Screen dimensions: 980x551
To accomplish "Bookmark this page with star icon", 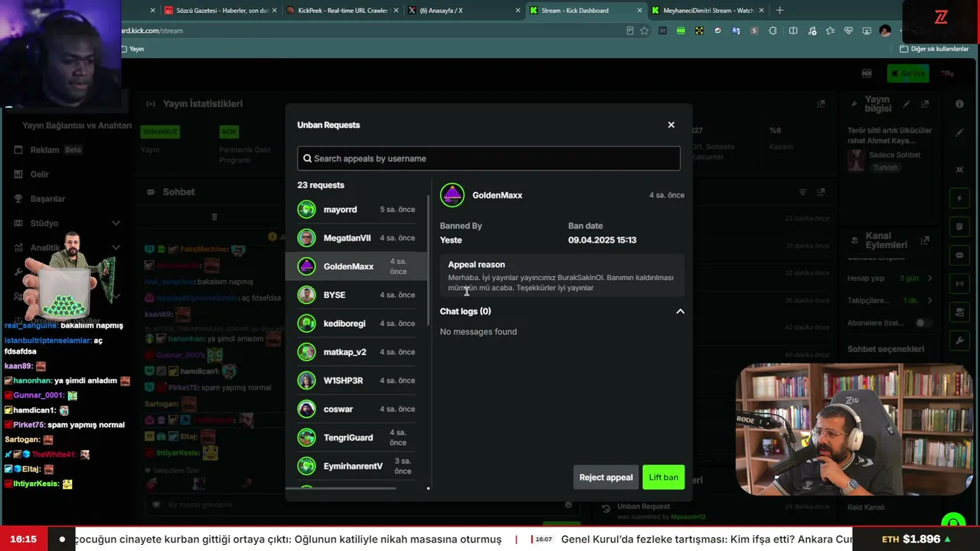I will tap(645, 31).
